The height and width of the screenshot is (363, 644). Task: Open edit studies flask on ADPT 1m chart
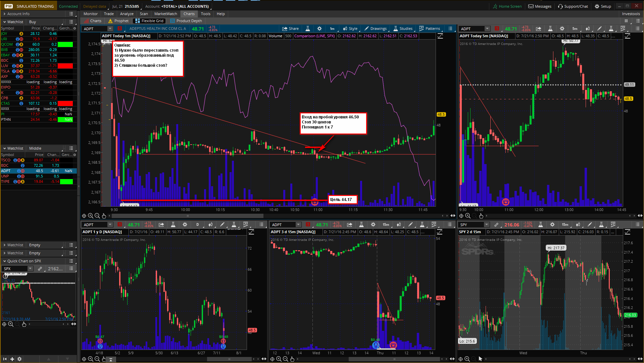click(x=307, y=29)
